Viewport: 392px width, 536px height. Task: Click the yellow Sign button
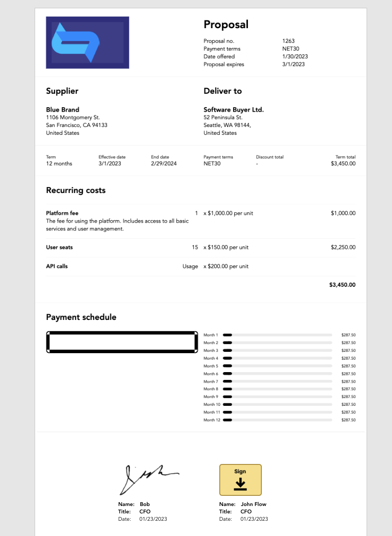click(240, 480)
